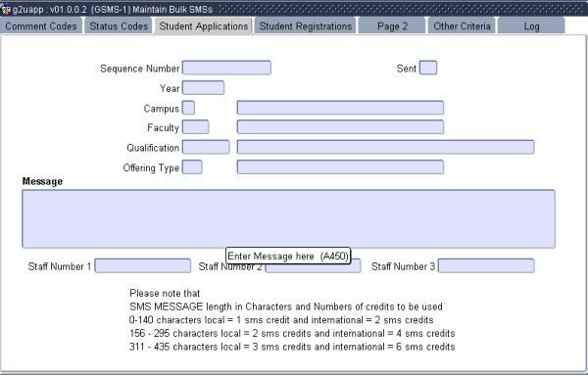Click the Staff Number 3 field
588x376 pixels.
486,266
